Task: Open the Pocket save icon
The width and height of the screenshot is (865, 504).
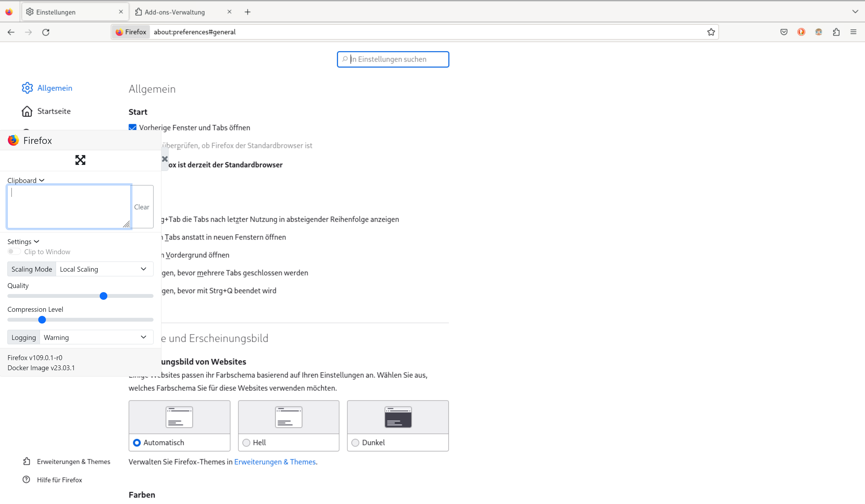Action: 784,32
